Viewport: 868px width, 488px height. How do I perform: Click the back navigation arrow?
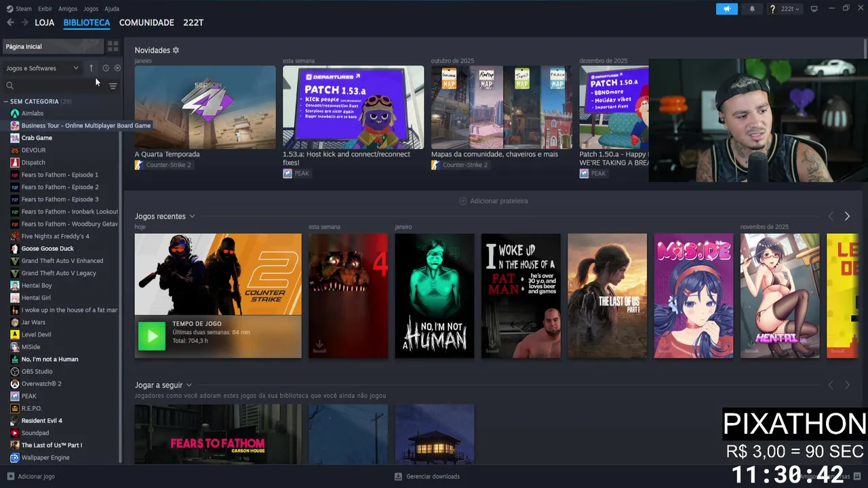(10, 22)
